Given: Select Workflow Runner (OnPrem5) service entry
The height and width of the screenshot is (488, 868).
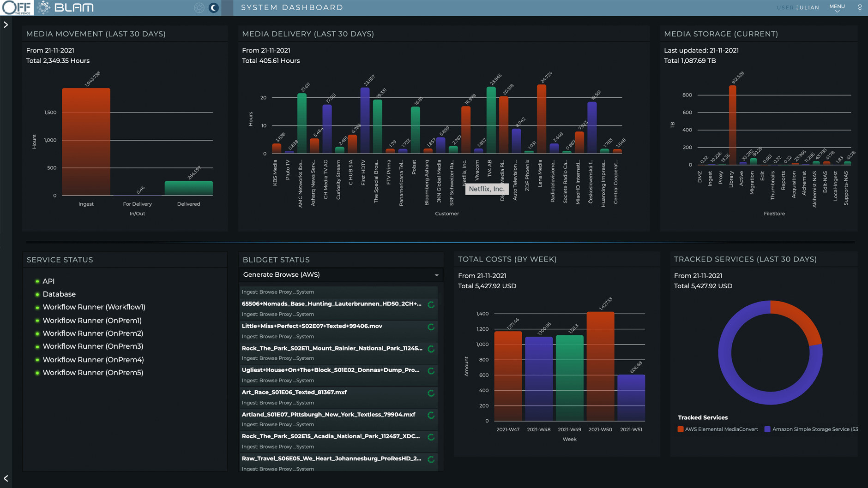Looking at the screenshot, I should tap(93, 373).
